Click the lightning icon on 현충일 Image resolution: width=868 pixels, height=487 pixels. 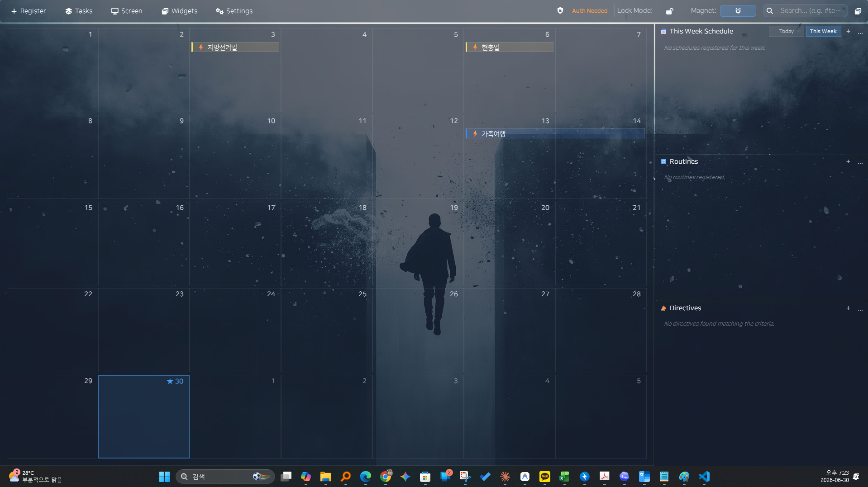(475, 47)
